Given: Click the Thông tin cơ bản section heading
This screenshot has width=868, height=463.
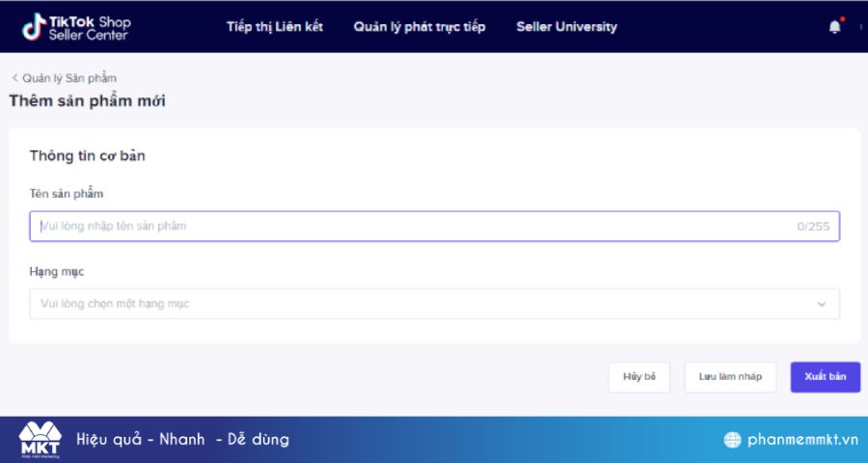Looking at the screenshot, I should [88, 155].
